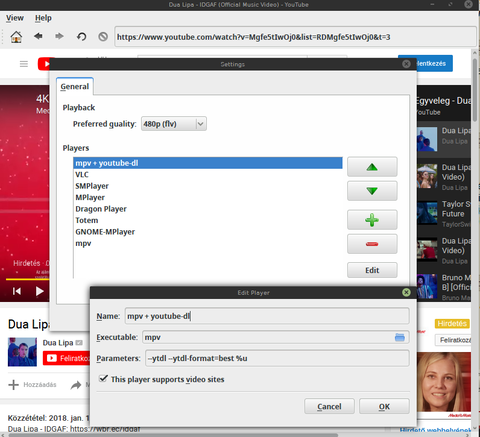The width and height of the screenshot is (480, 437).
Task: Select the last 'mpv' entry in Players list
Action: (208, 243)
